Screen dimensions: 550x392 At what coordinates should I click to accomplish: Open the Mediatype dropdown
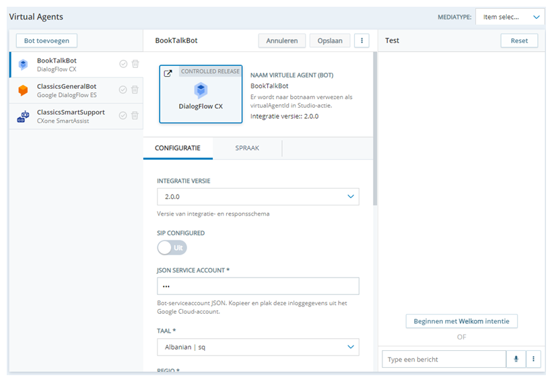[510, 17]
